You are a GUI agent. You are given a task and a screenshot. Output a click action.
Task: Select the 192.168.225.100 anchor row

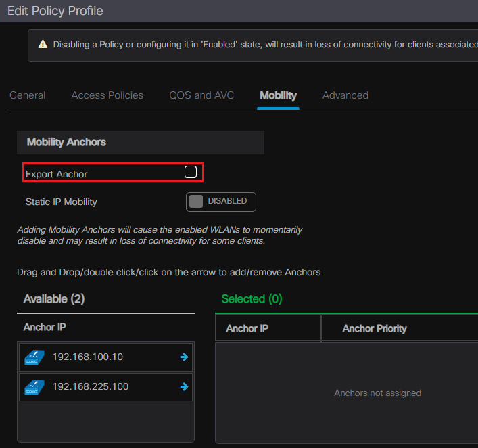[x=91, y=386]
